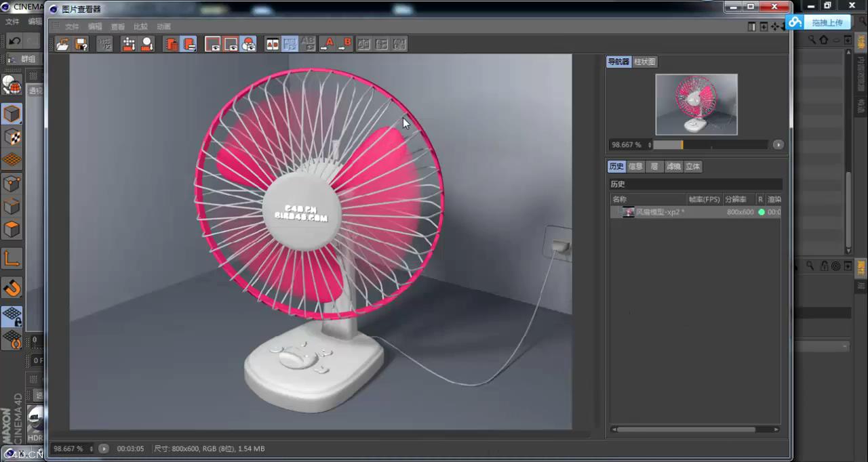This screenshot has height=462, width=868.
Task: Click the right arrow at bottom of history panel
Action: tap(776, 429)
